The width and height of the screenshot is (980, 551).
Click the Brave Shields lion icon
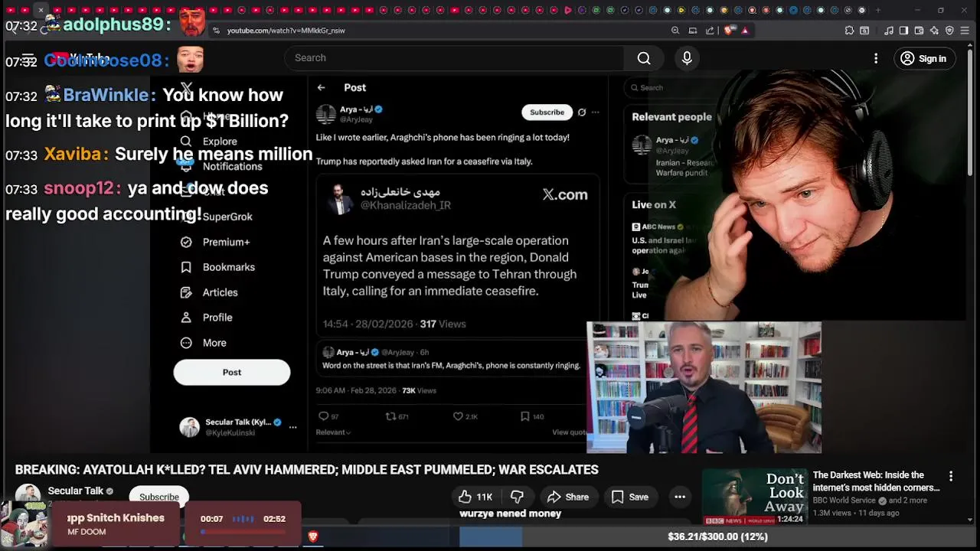coord(728,31)
